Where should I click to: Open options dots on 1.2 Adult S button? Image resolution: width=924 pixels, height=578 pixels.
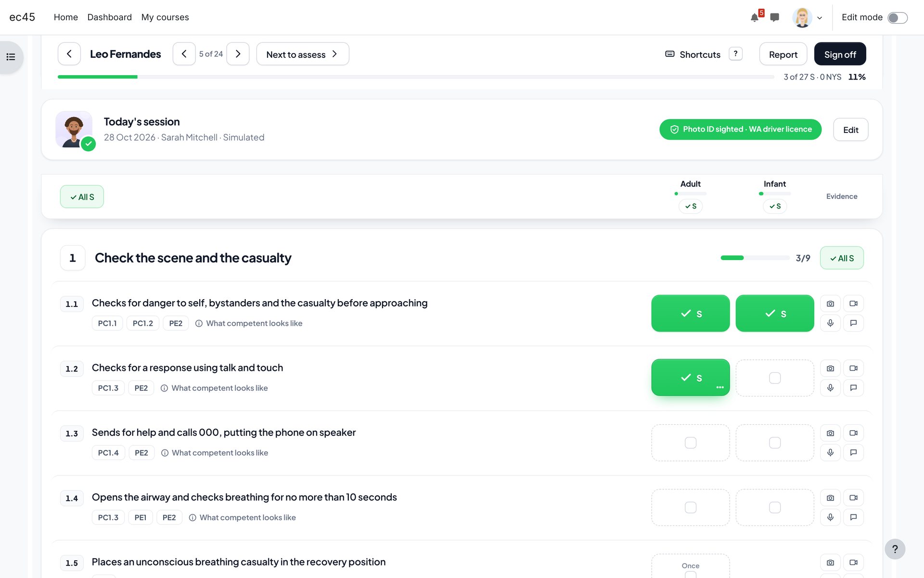click(720, 387)
